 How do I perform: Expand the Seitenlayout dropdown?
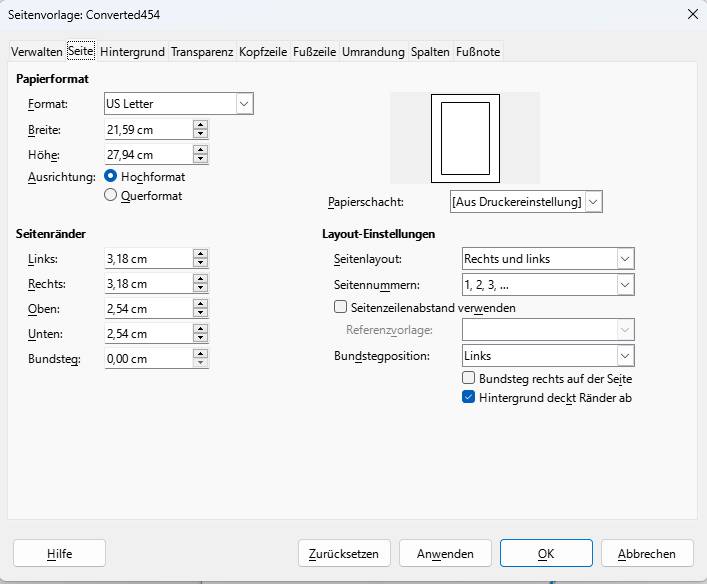[x=625, y=259]
